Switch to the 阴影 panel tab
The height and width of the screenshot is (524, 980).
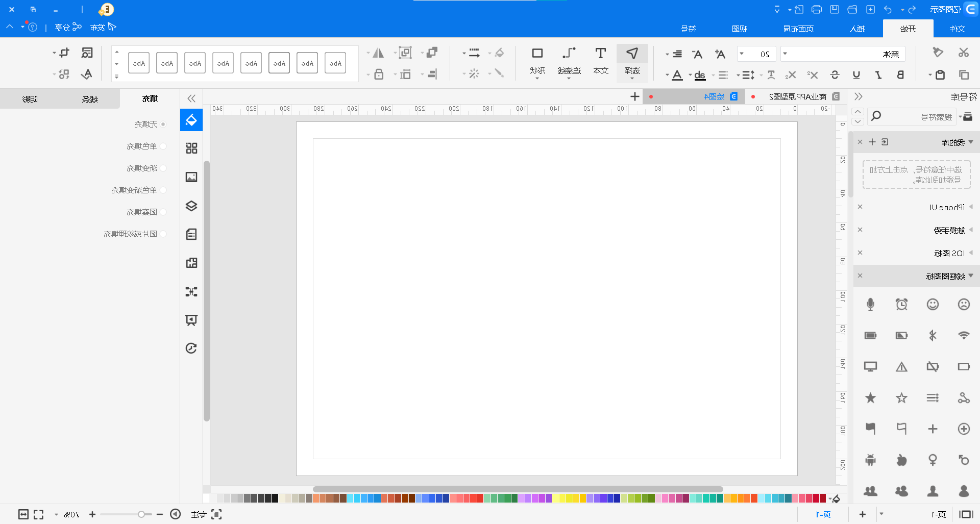coord(30,98)
